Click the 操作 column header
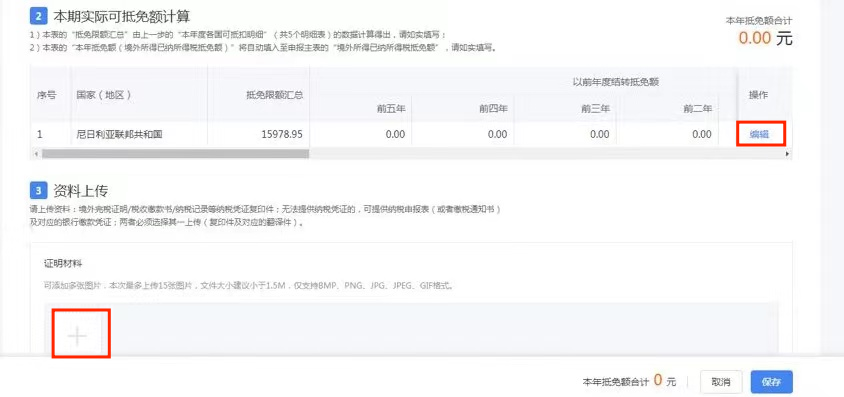 (x=758, y=95)
